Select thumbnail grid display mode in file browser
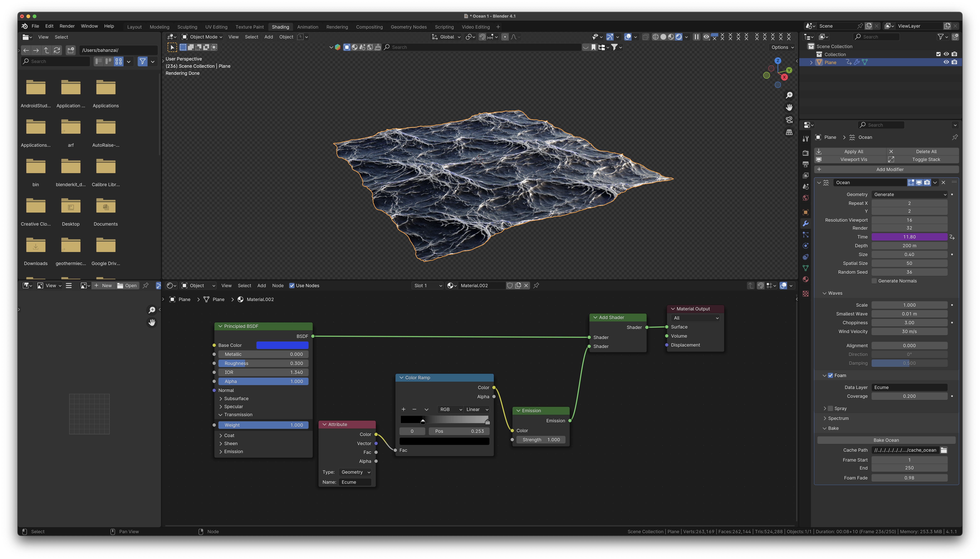Screen dimensions: 980x559 pyautogui.click(x=119, y=61)
